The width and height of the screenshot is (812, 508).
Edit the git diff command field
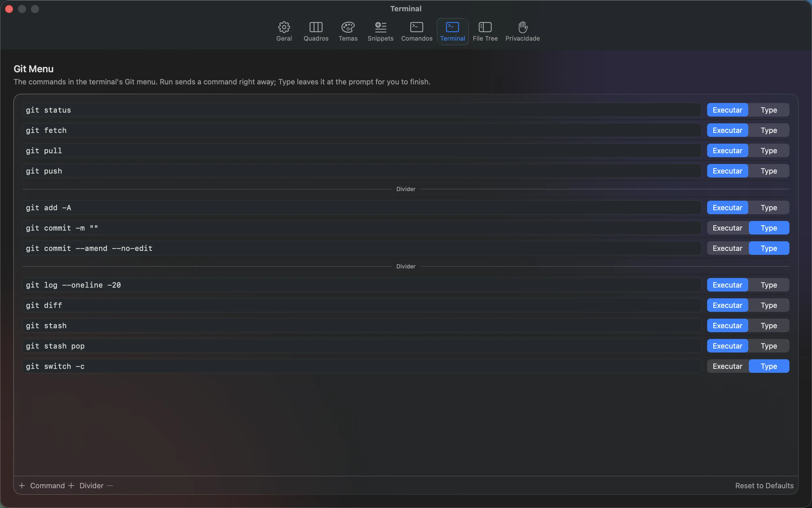point(362,305)
